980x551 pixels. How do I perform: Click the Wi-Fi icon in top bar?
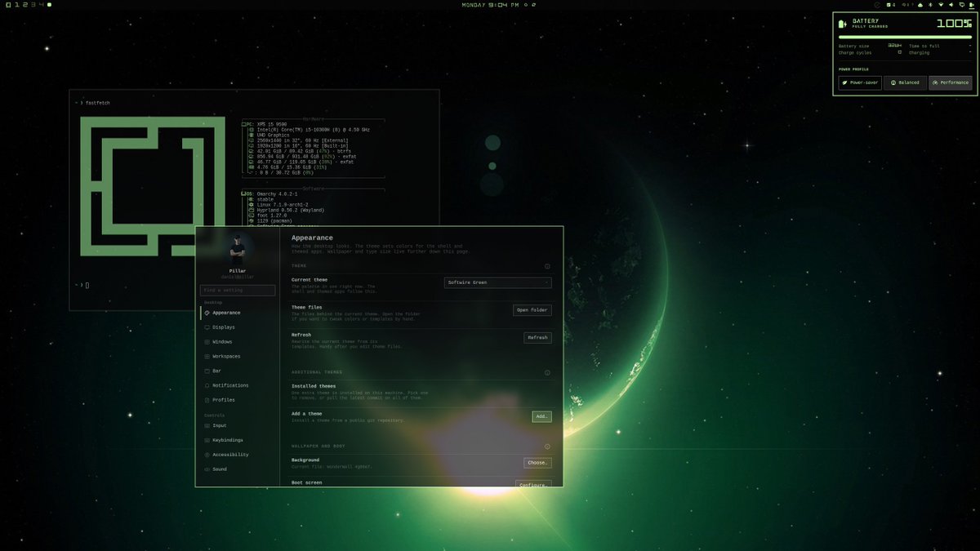(941, 5)
